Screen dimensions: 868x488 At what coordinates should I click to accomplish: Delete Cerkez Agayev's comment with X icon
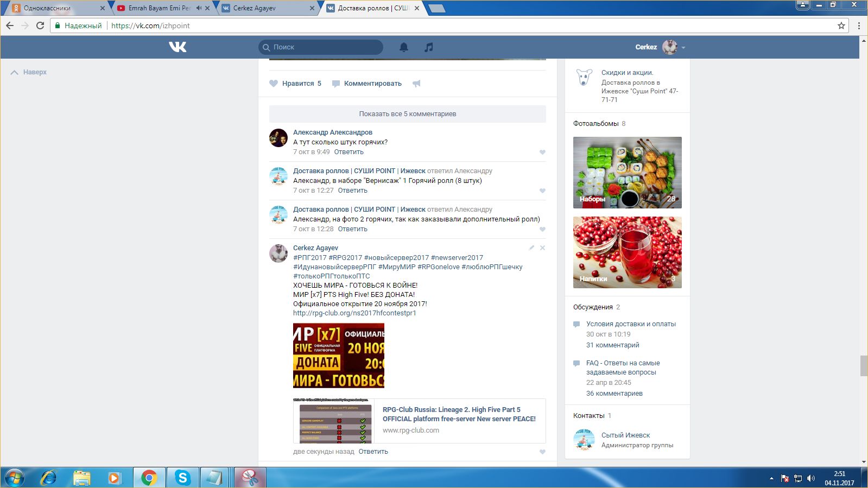tap(542, 248)
